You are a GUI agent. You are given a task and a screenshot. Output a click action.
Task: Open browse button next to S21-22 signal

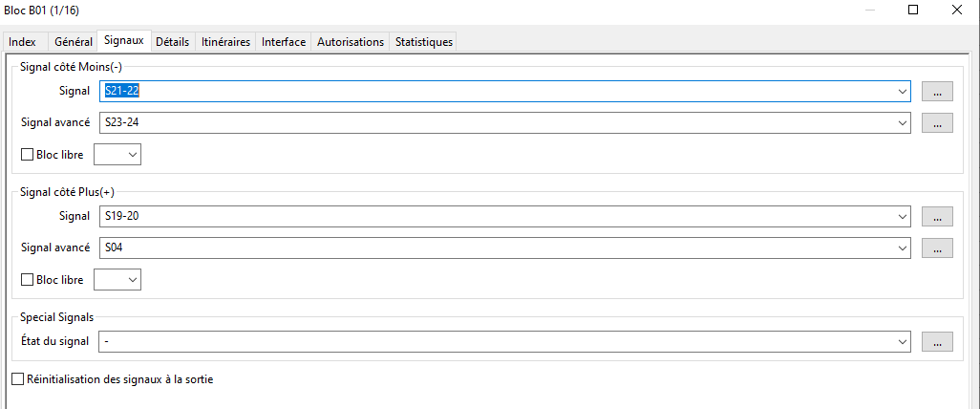937,92
